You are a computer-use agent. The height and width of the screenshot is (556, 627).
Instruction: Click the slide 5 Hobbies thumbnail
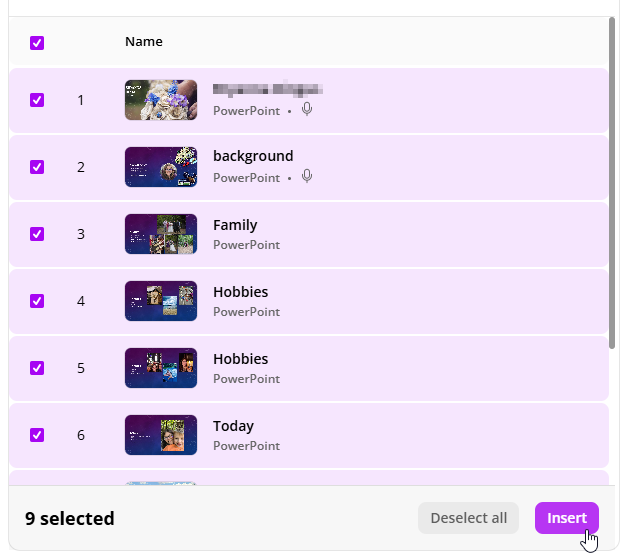pos(160,368)
